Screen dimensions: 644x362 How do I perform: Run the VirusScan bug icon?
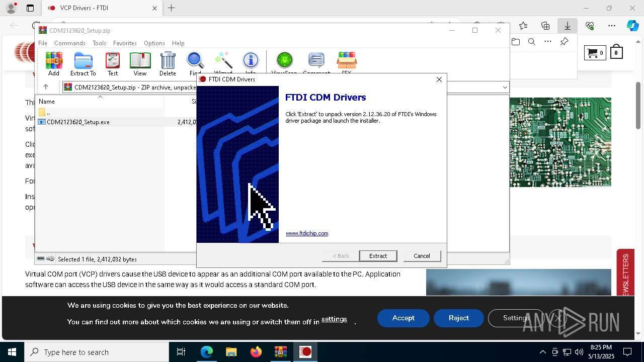[284, 60]
